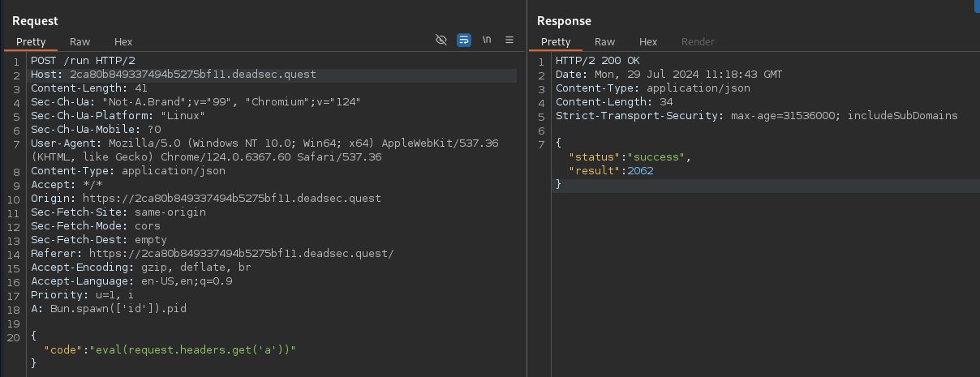Screen dimensions: 980x377
Task: Click the Referer header line
Action: (213, 254)
